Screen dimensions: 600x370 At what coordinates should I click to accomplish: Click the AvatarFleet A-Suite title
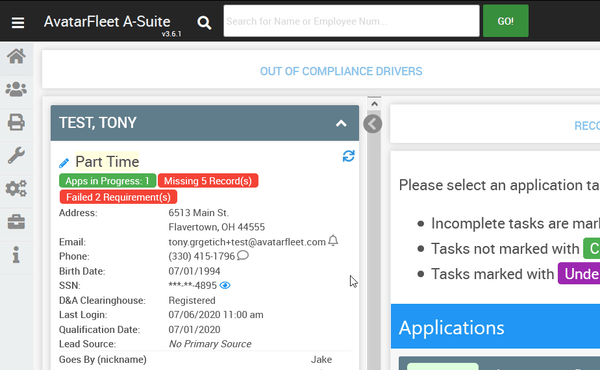tap(107, 21)
